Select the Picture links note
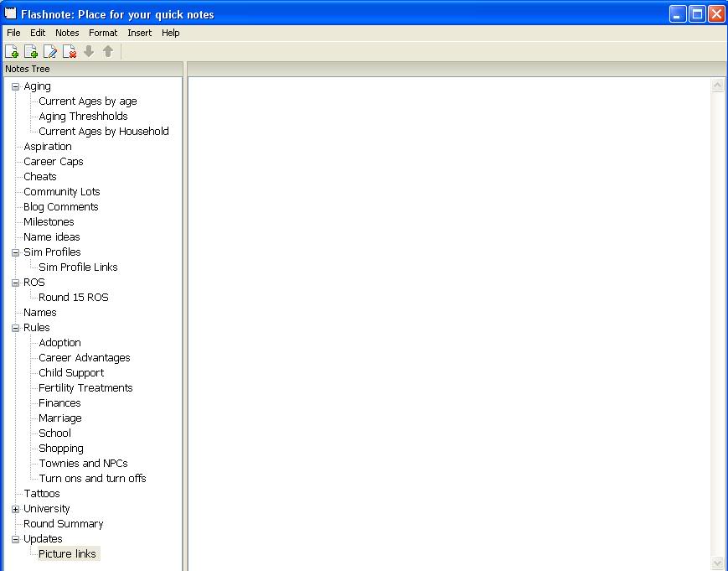The image size is (728, 571). coord(67,554)
